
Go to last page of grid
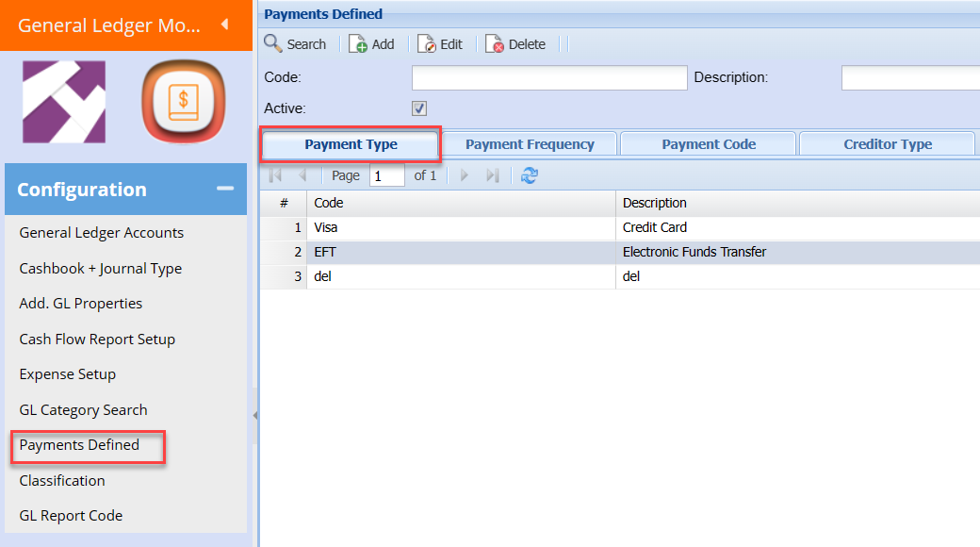pyautogui.click(x=493, y=175)
